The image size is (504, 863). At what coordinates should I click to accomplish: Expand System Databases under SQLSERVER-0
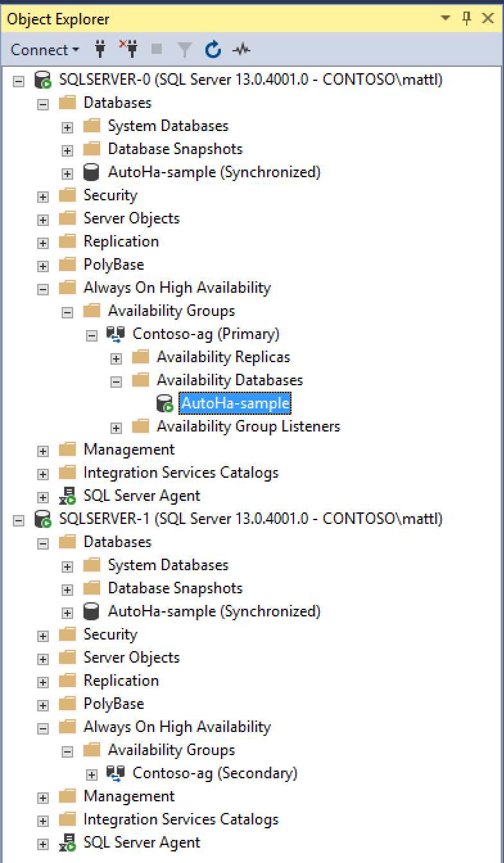coord(67,126)
